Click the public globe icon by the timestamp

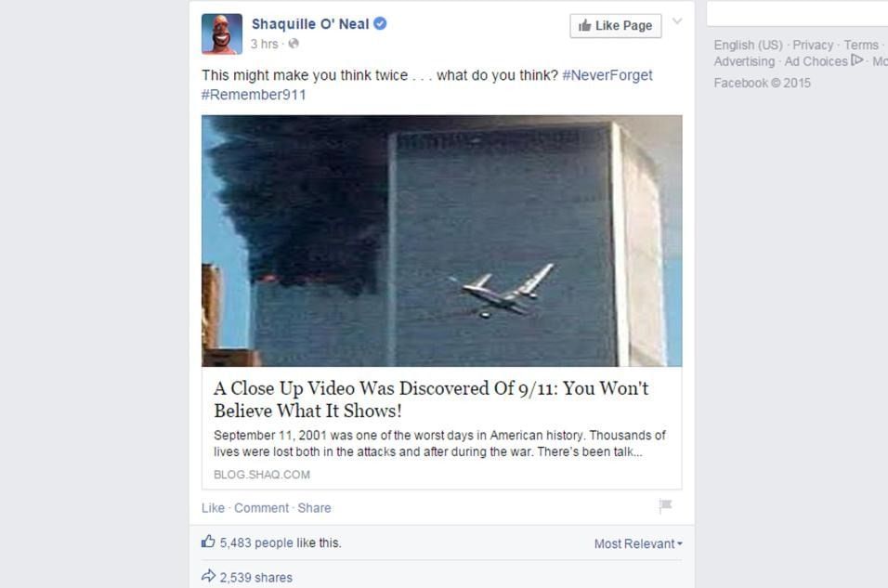pos(294,44)
